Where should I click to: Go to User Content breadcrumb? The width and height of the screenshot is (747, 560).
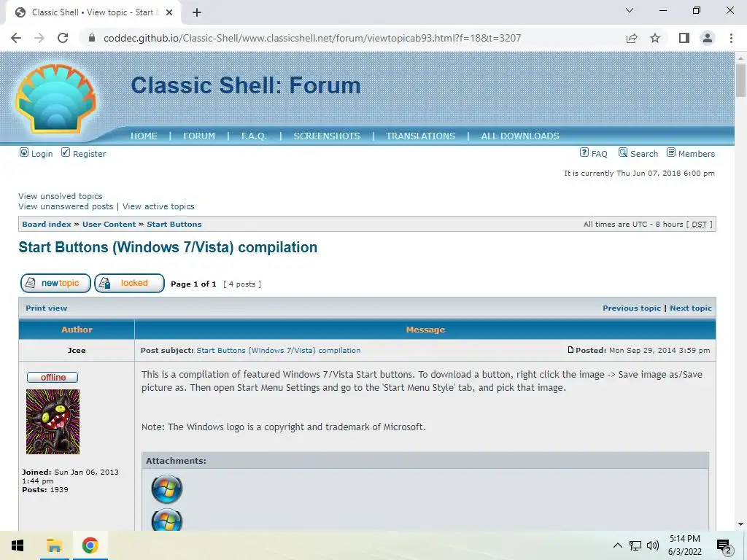[109, 225]
